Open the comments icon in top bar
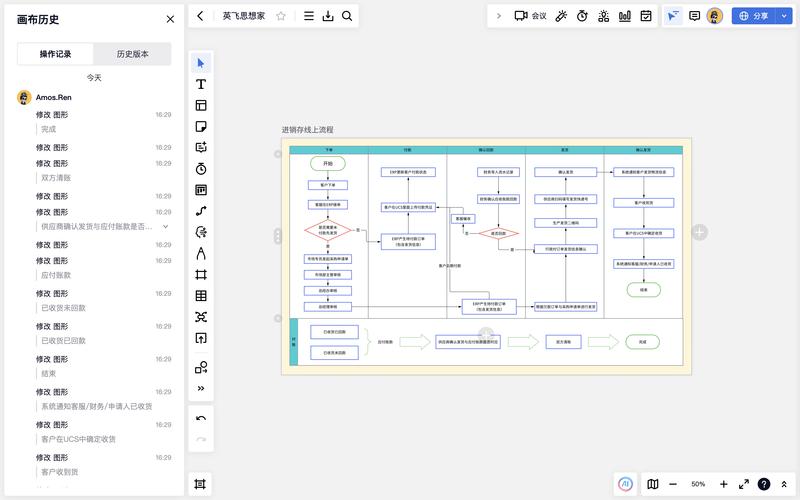The image size is (800, 500). pos(694,16)
